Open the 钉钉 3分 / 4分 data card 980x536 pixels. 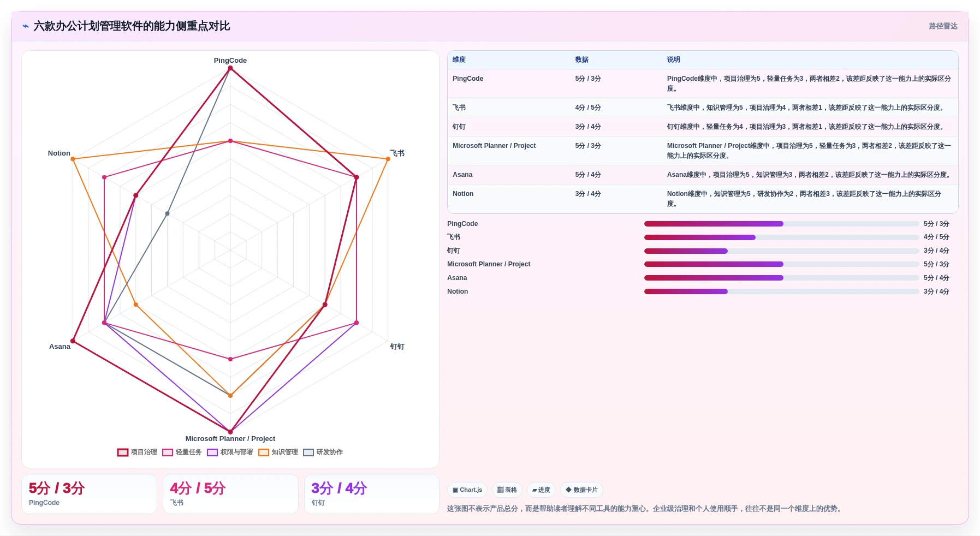click(372, 494)
